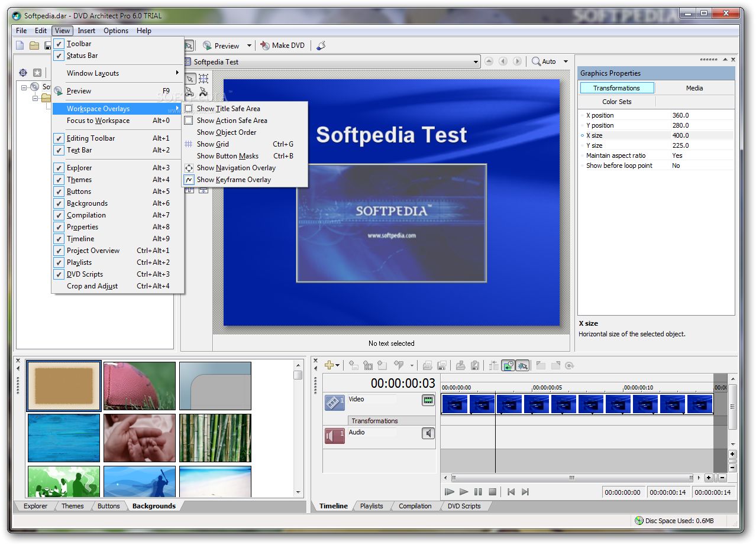Pause timeline playback
Screen dimensions: 756x545
pyautogui.click(x=478, y=492)
